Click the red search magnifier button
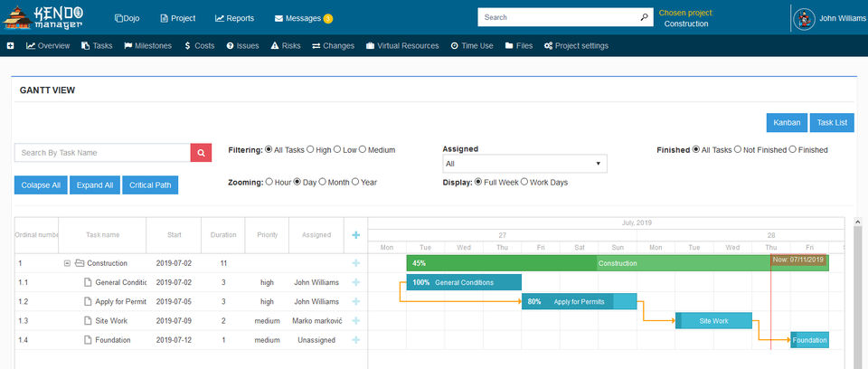 201,153
